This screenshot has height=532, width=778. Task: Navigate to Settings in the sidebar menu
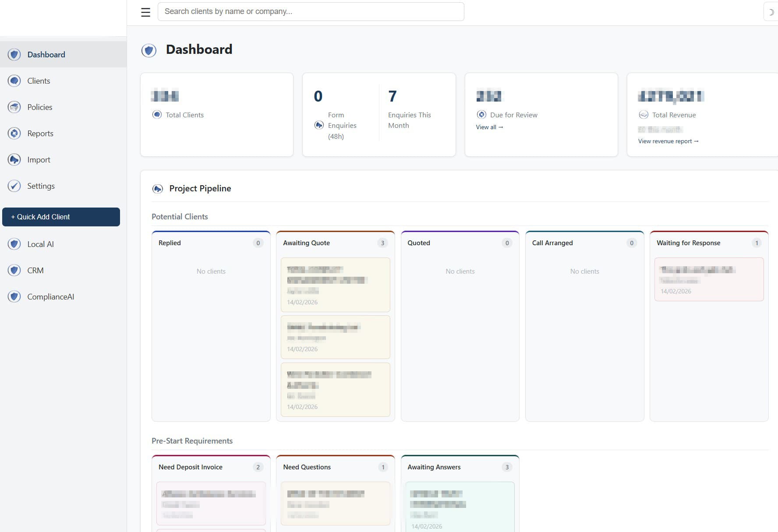[41, 186]
